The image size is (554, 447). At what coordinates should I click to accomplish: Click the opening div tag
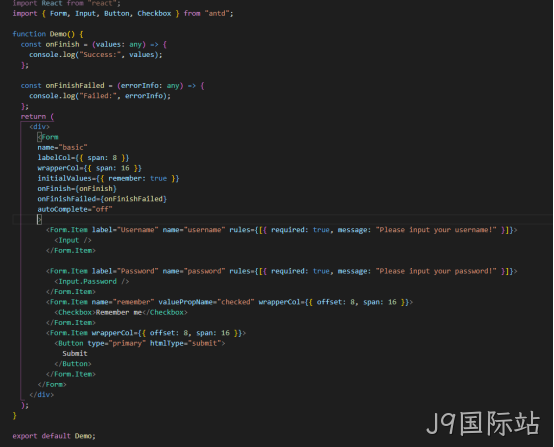coord(40,127)
